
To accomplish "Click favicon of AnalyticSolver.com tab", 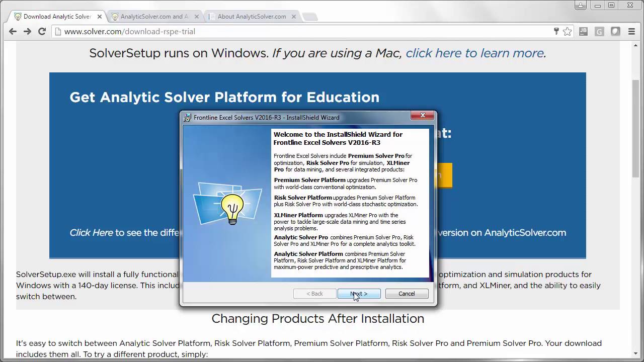I will tap(115, 16).
